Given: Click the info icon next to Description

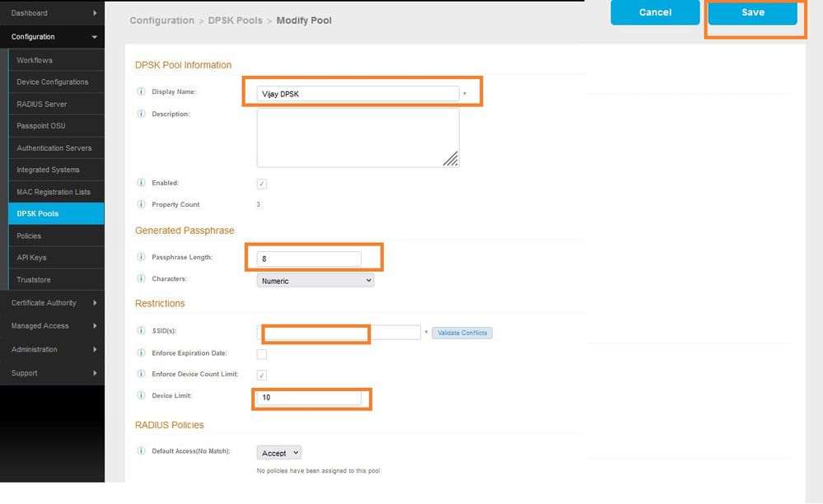Looking at the screenshot, I should click(141, 114).
